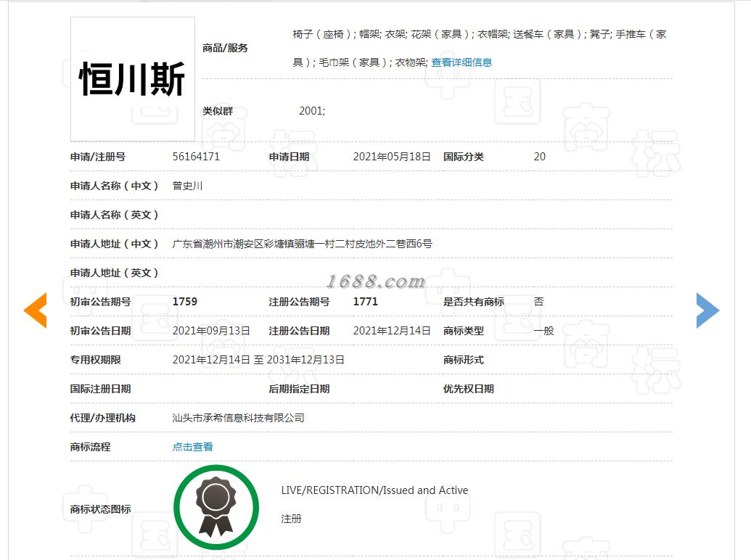Image resolution: width=751 pixels, height=560 pixels.
Task: Select the registration number 56164171
Action: coord(196,157)
